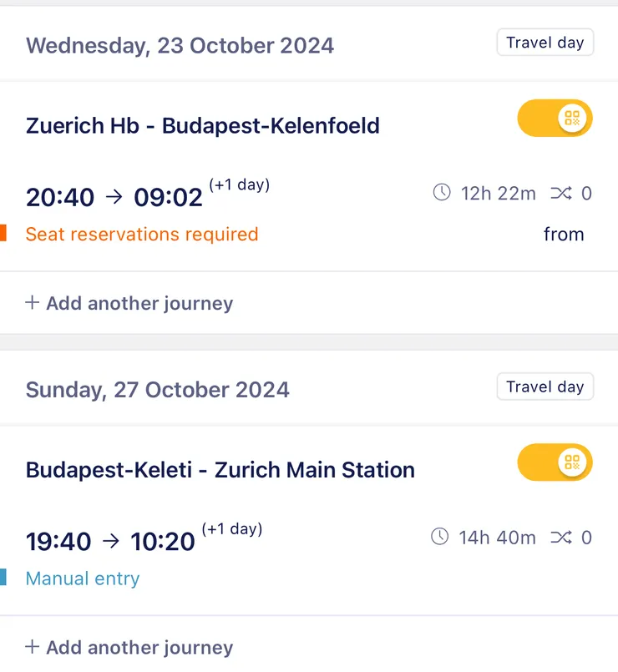The width and height of the screenshot is (618, 672).
Task: Click the arrow between 20:40 and 09:02
Action: tap(114, 197)
